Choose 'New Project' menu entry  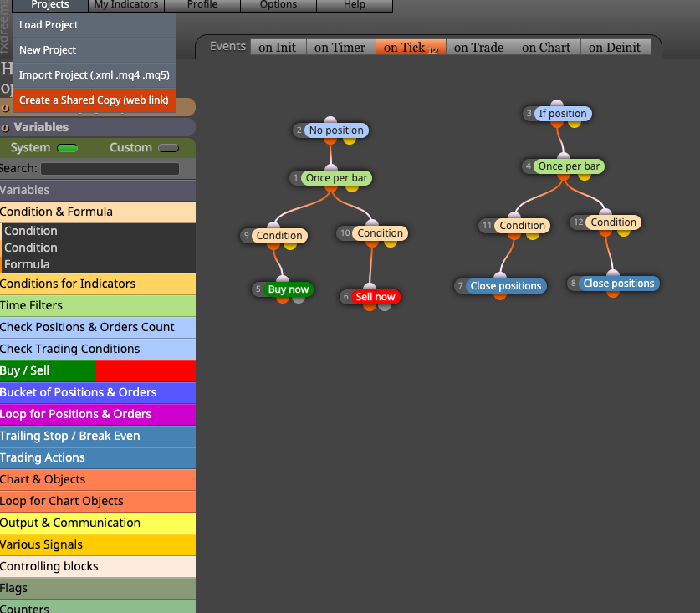95,50
